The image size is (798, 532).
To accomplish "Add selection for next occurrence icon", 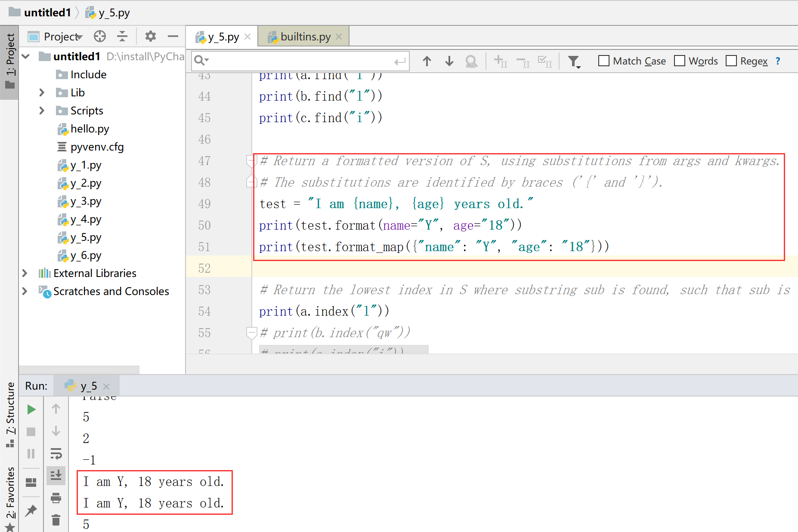I will (x=501, y=62).
